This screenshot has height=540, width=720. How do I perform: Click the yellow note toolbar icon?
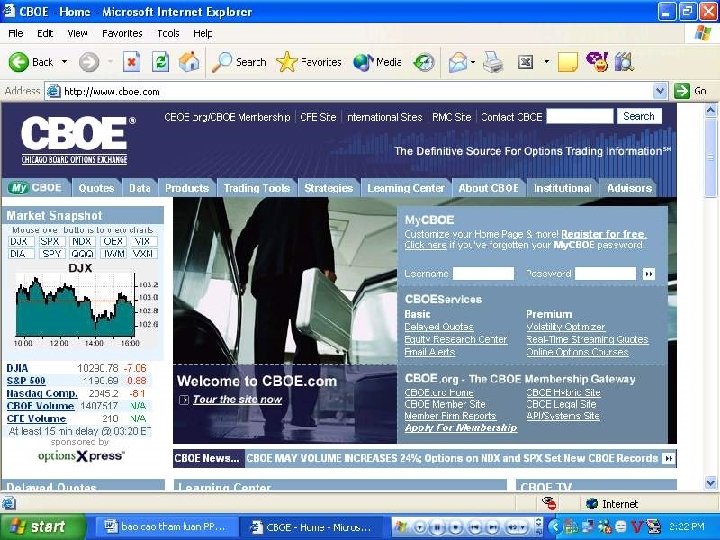[568, 62]
